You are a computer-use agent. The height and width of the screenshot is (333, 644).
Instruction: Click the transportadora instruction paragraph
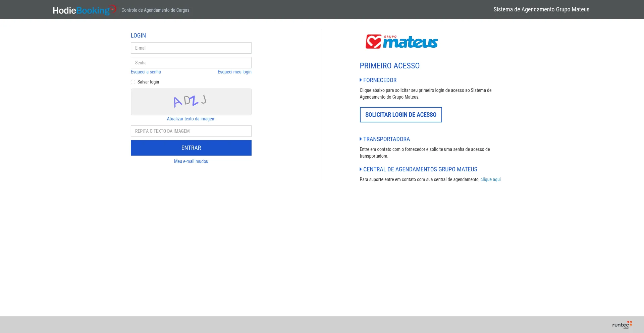click(425, 153)
